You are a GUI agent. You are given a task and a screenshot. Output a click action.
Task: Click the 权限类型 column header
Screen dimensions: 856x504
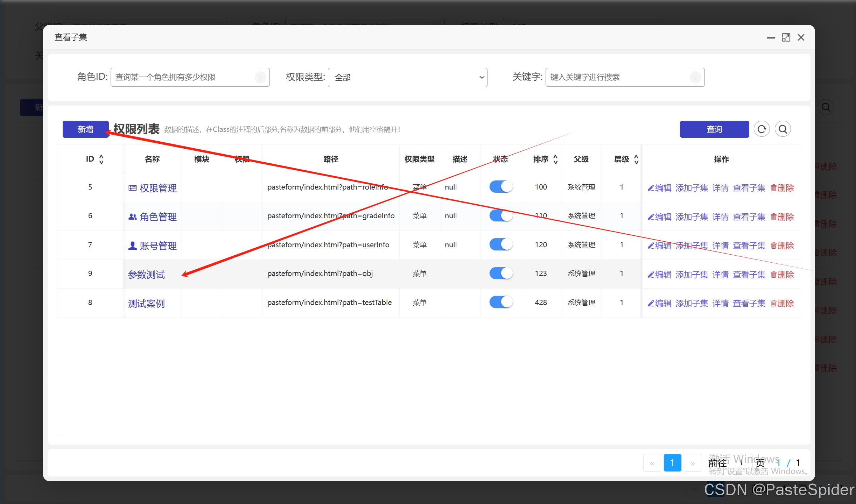coord(420,159)
